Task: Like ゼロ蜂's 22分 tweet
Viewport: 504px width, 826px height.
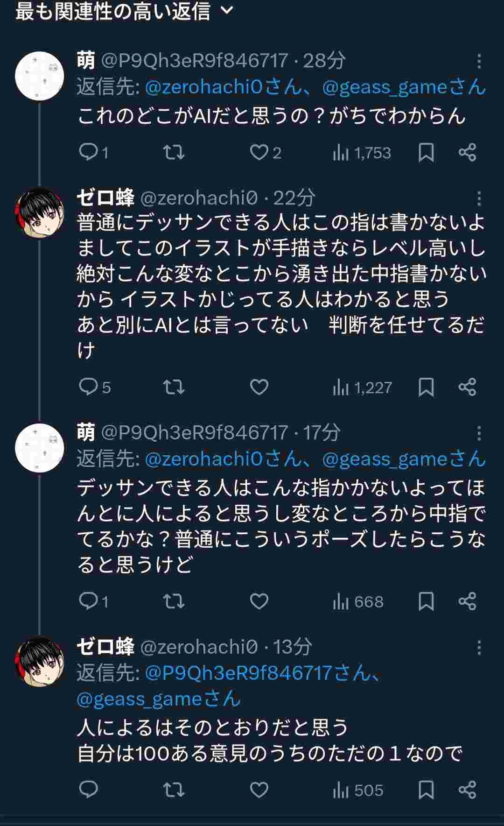Action: click(x=259, y=387)
